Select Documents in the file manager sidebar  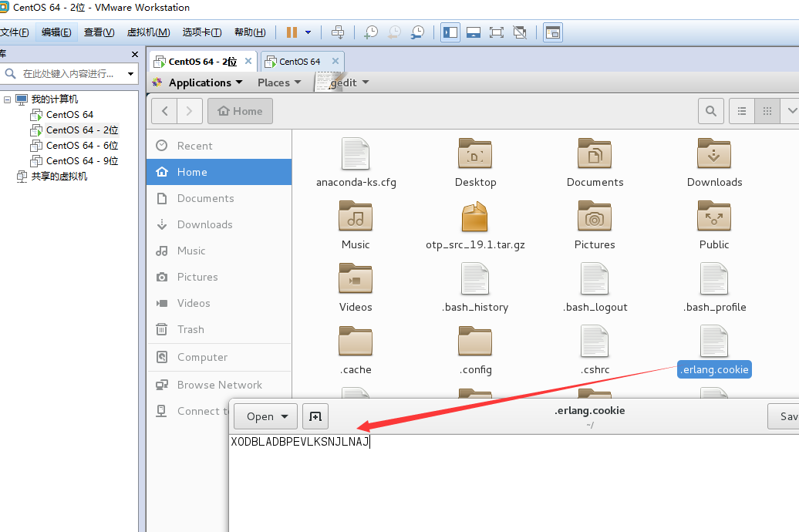pos(219,198)
